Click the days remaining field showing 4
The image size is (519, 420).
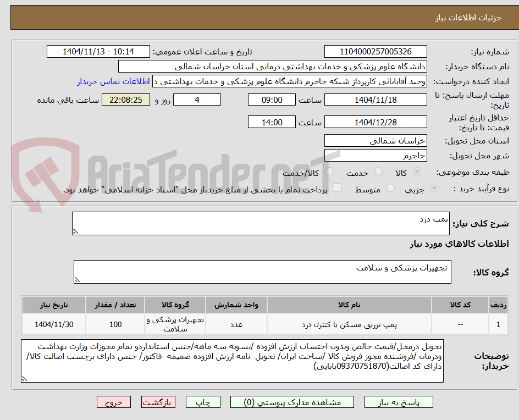click(197, 100)
